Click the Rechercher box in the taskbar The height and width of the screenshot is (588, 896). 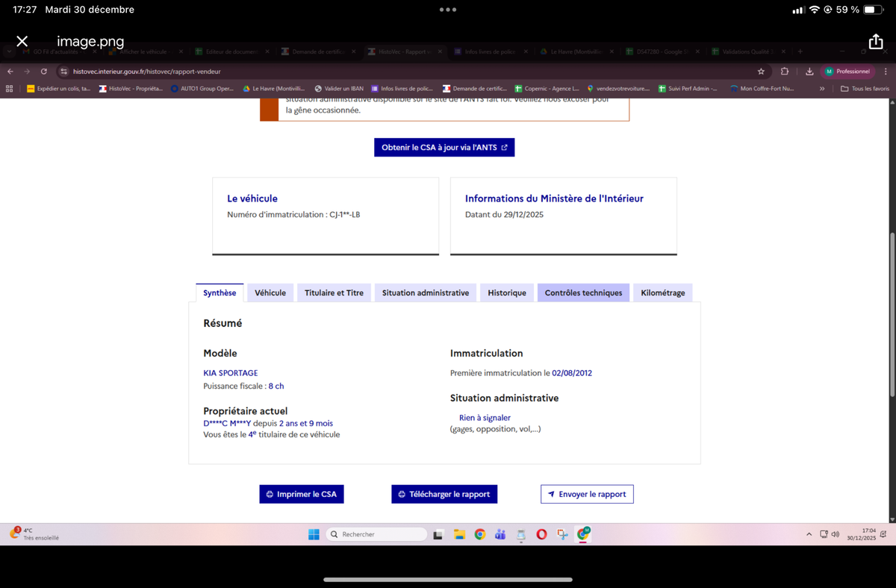377,534
